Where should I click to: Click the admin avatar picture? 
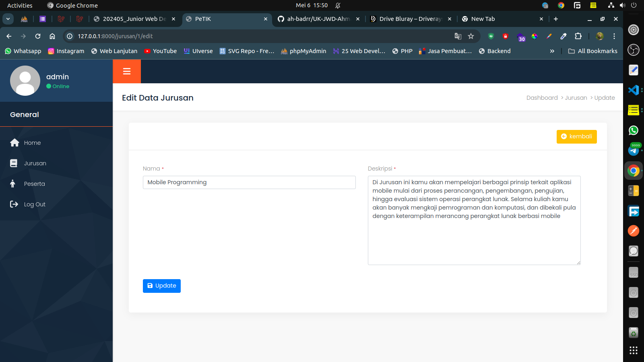[25, 80]
